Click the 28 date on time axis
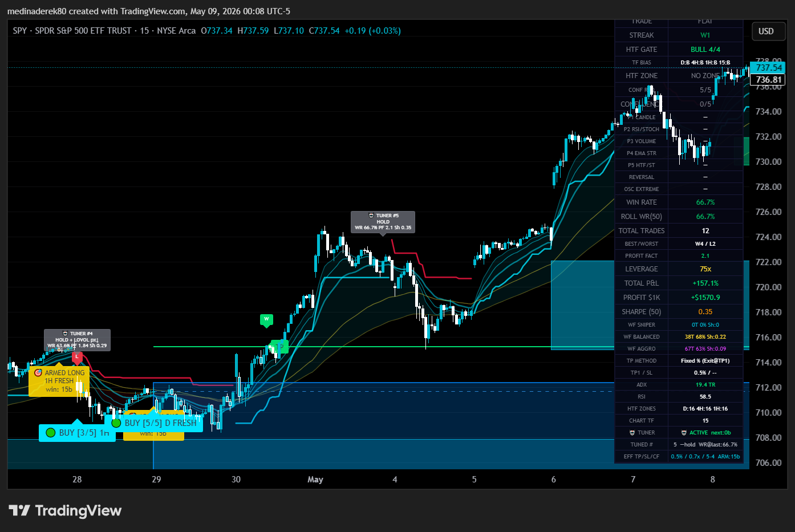Screen dimensions: 795x532 (x=77, y=480)
